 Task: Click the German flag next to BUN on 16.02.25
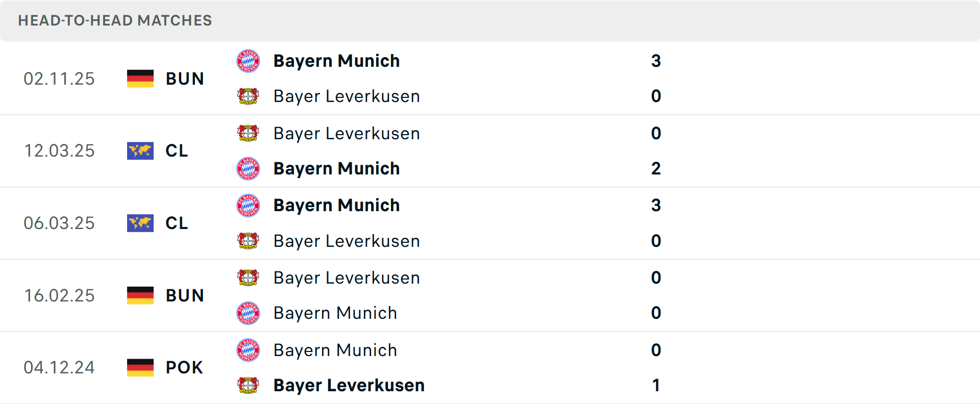140,295
